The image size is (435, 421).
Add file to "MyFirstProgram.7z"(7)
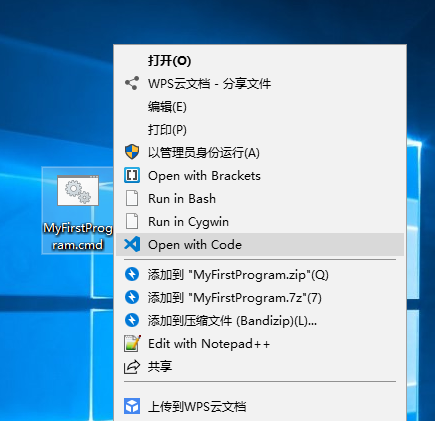click(x=260, y=298)
